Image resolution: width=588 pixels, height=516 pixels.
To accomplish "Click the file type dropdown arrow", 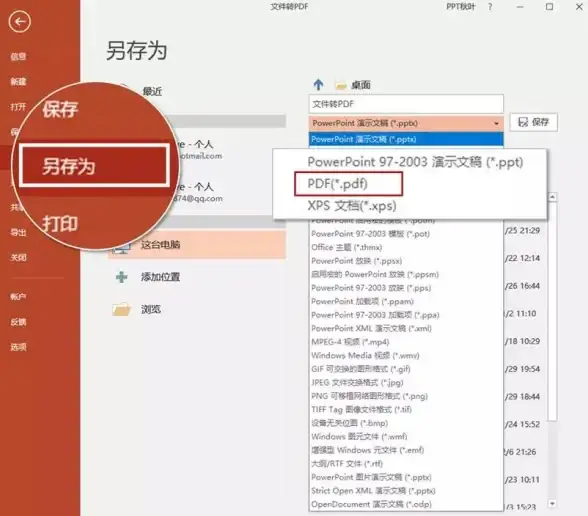I will (496, 123).
